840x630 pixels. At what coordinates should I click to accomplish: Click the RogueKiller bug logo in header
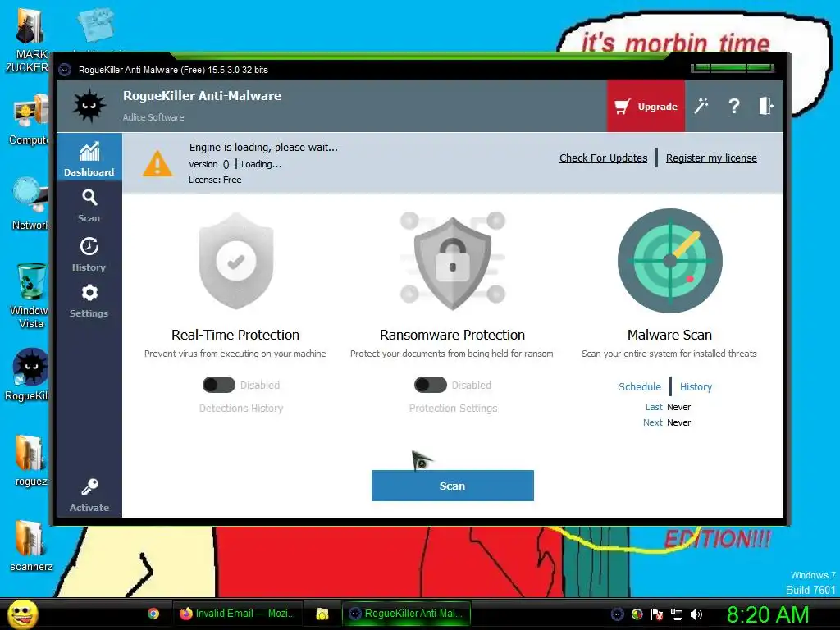89,106
